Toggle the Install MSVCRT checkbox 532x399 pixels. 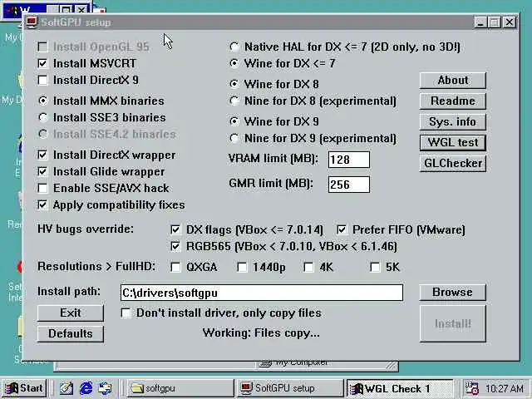(42, 63)
